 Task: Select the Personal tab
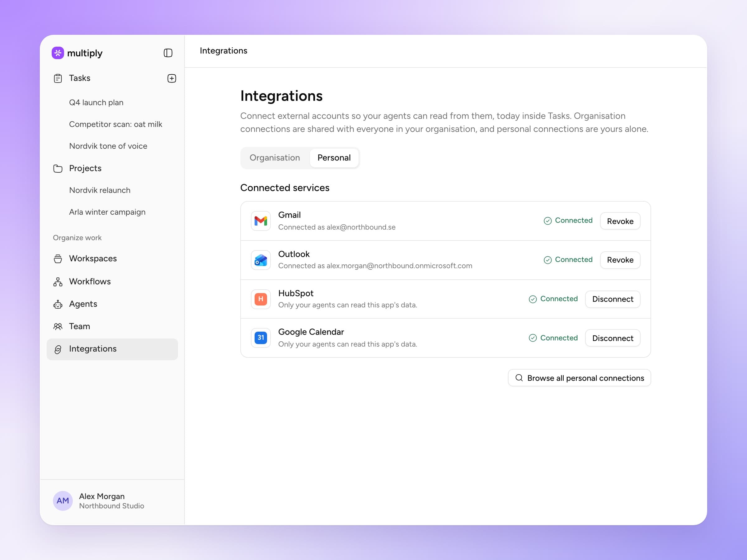[334, 158]
